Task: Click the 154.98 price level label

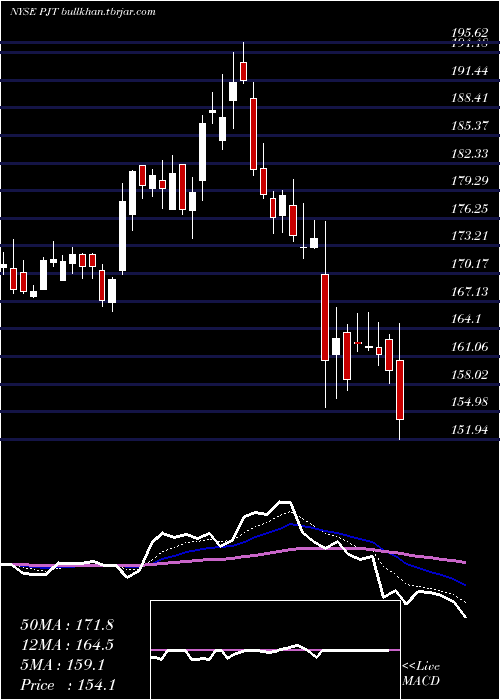Action: pos(470,402)
